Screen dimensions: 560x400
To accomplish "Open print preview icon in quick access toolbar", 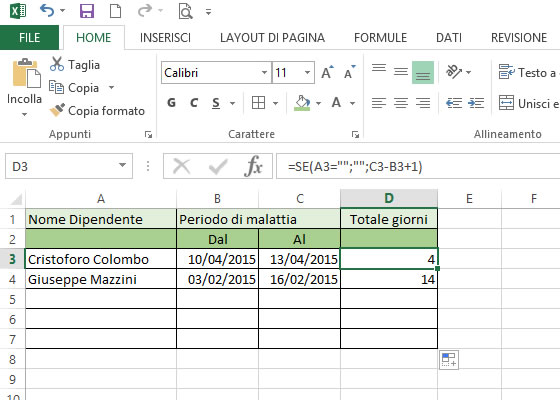I will (x=185, y=11).
